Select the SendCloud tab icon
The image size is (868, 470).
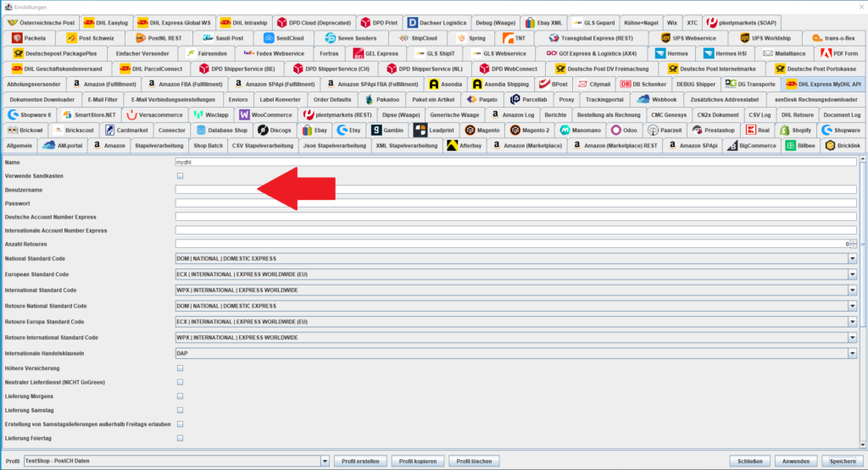click(269, 38)
